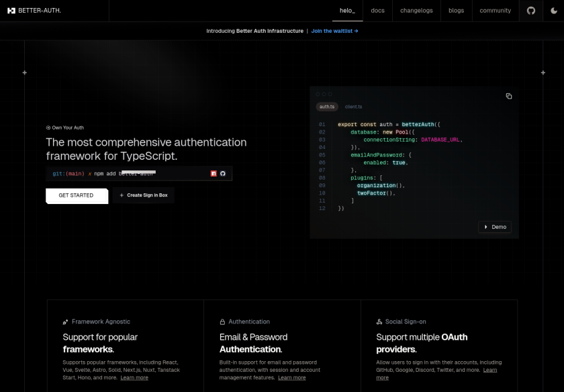Viewport: 564px width, 392px height.
Task: Open the docs nav item
Action: [377, 11]
